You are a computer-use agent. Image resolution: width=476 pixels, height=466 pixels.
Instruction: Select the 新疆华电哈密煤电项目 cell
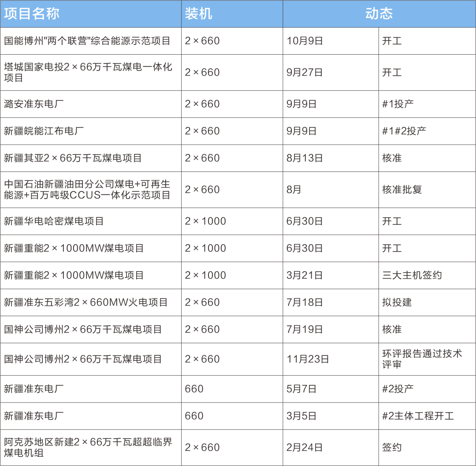click(91, 221)
